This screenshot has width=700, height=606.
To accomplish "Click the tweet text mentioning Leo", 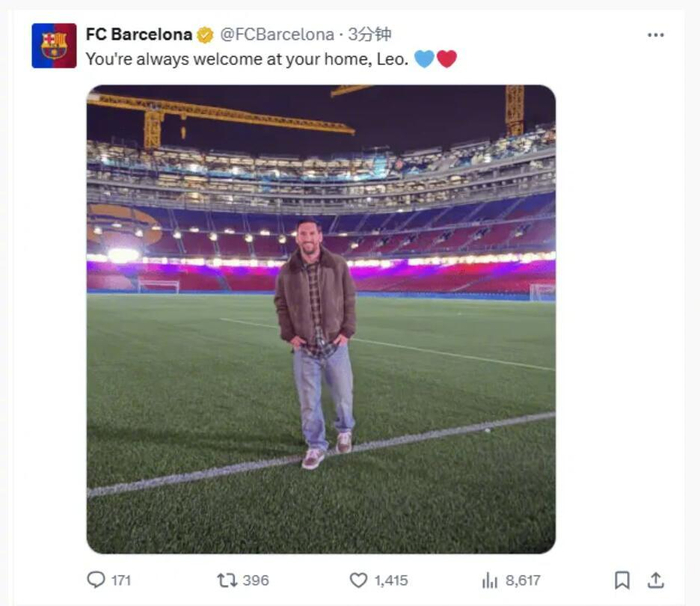I will click(246, 59).
